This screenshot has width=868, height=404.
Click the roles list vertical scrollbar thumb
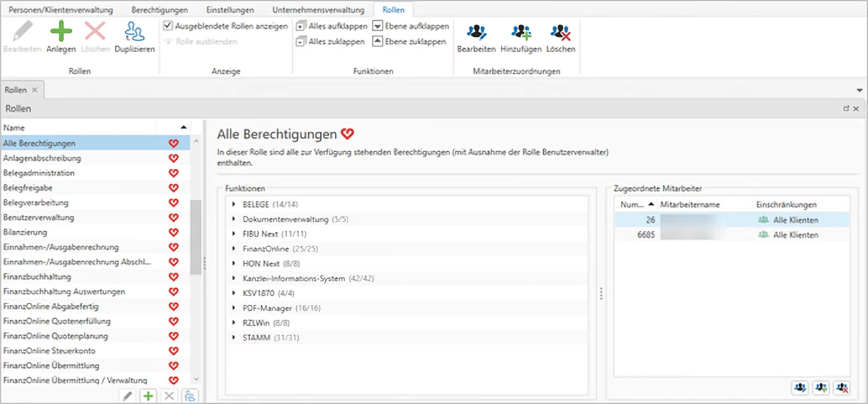tap(196, 237)
